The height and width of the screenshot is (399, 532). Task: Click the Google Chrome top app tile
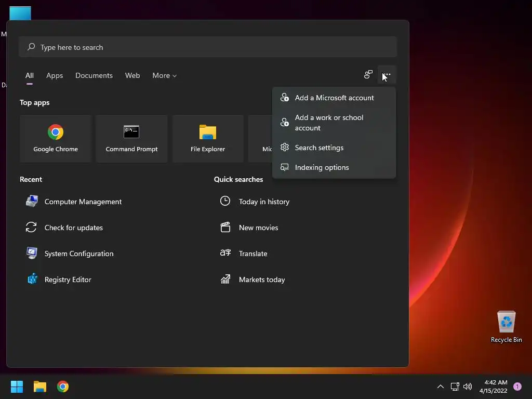coord(56,139)
